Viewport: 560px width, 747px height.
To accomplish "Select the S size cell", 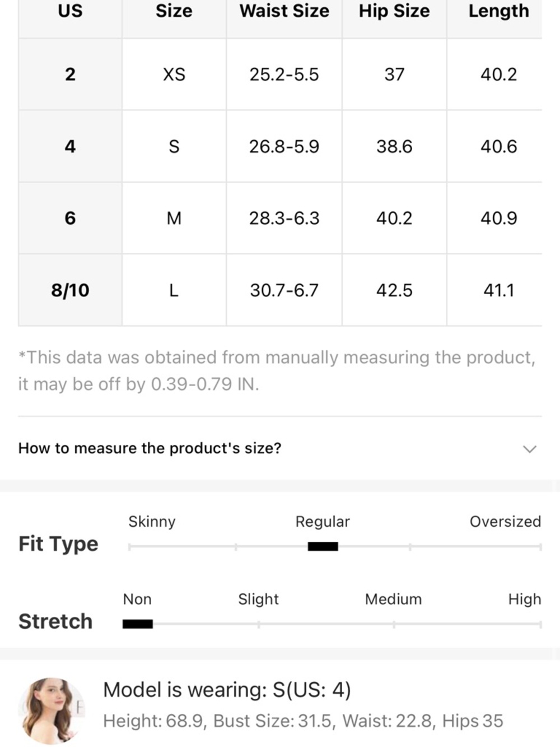I will coord(174,146).
